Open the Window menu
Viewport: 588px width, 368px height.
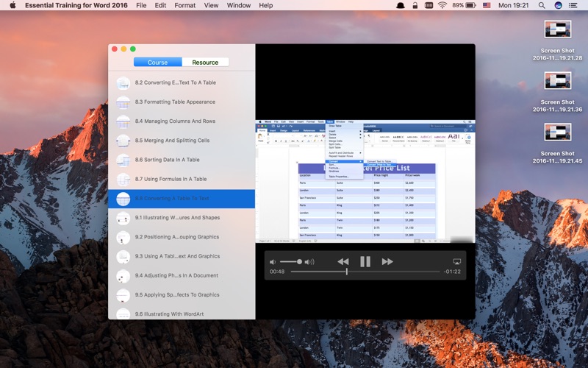tap(239, 5)
